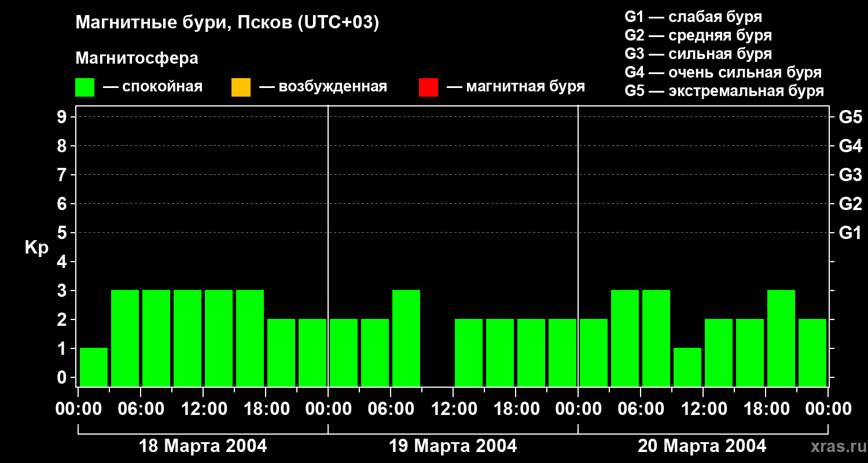
Task: Select the "Магнитосфера" legend heading
Action: pos(137,58)
